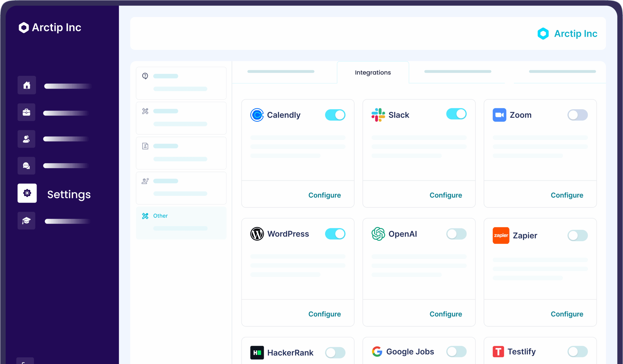The image size is (623, 364).
Task: Click the Zapier logo icon
Action: tap(501, 236)
